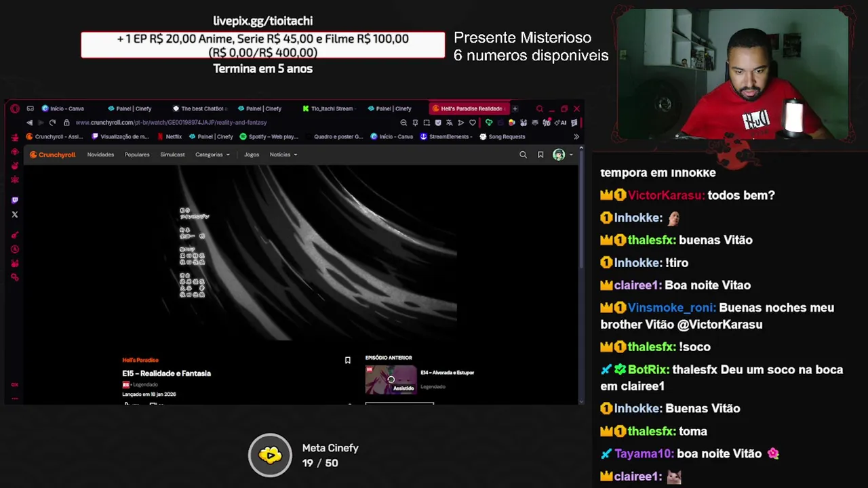Viewport: 868px width, 488px height.
Task: Click livepix.gg/tioitachi text
Action: tap(262, 21)
